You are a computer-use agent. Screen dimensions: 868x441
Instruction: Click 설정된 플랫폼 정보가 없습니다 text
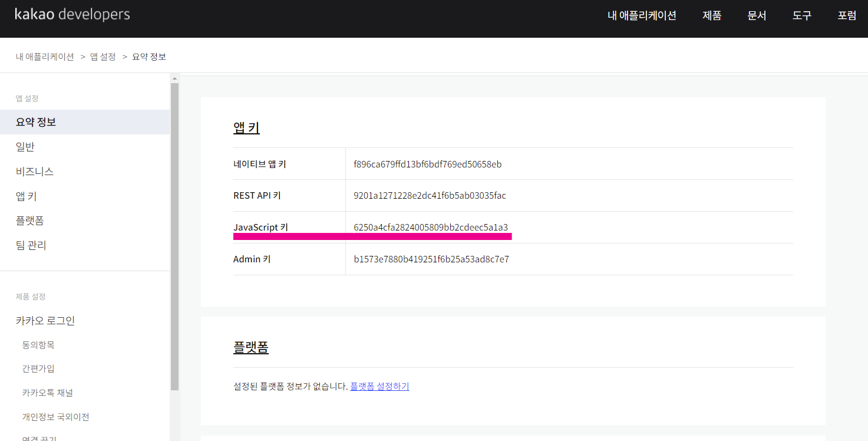(291, 387)
